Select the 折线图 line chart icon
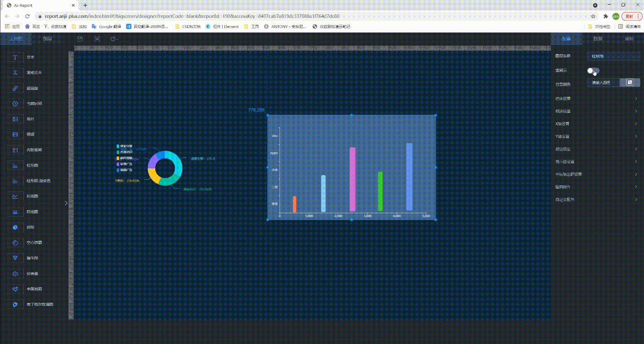Viewport: 644px width, 344px height. pyautogui.click(x=15, y=196)
